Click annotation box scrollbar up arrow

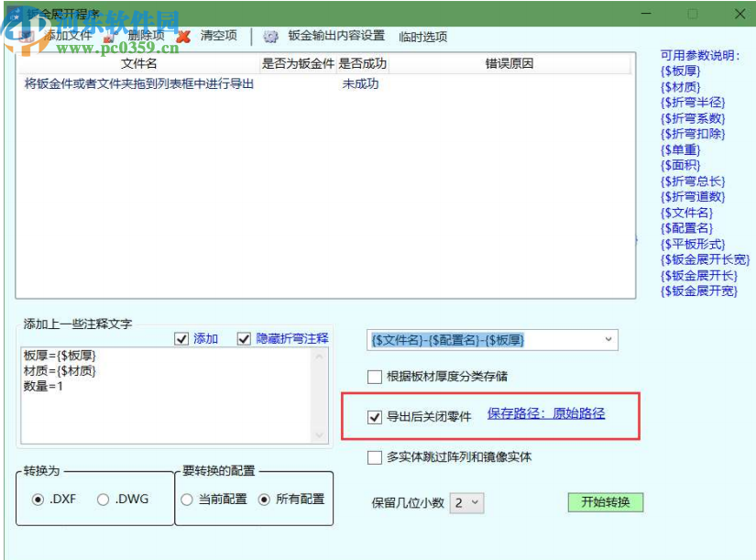tap(319, 357)
